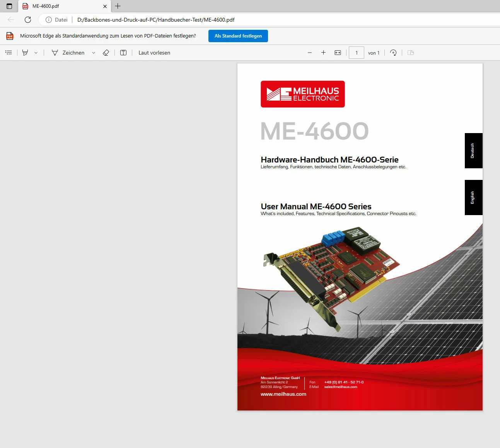This screenshot has width=500, height=448.
Task: Zoom out of the PDF
Action: pyautogui.click(x=310, y=53)
